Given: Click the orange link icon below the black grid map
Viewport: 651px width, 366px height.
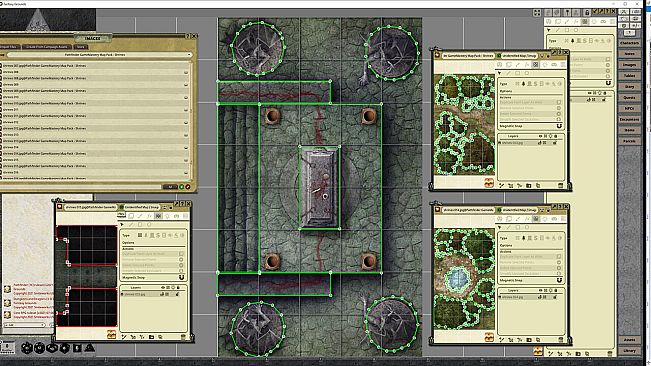Looking at the screenshot, I should [x=111, y=334].
